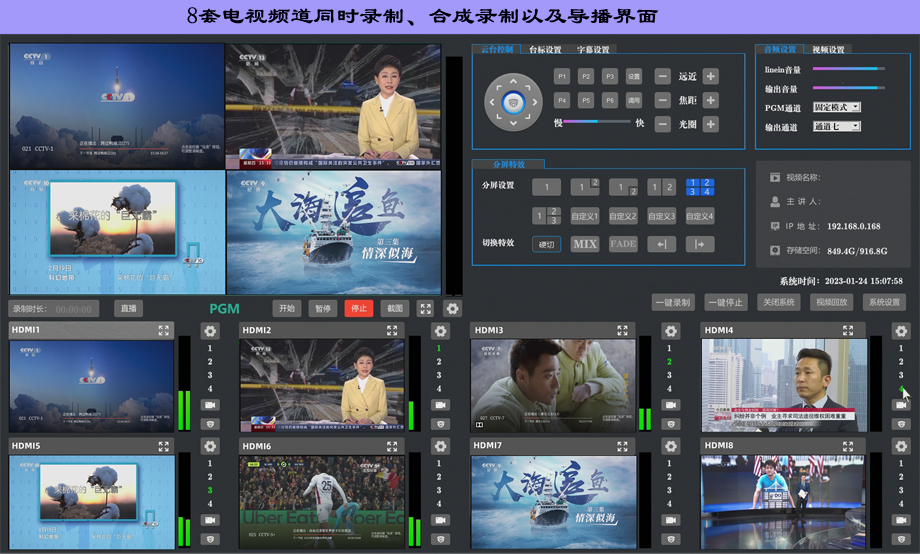Image resolution: width=920 pixels, height=554 pixels.
Task: Click the HDMI3 camera record icon
Action: coord(670,405)
